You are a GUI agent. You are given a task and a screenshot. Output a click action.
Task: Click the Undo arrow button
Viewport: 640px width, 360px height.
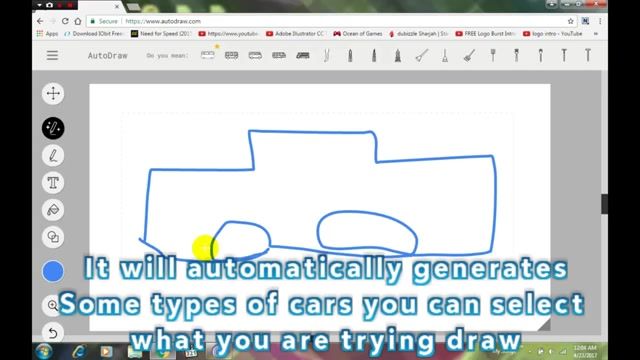click(x=53, y=333)
